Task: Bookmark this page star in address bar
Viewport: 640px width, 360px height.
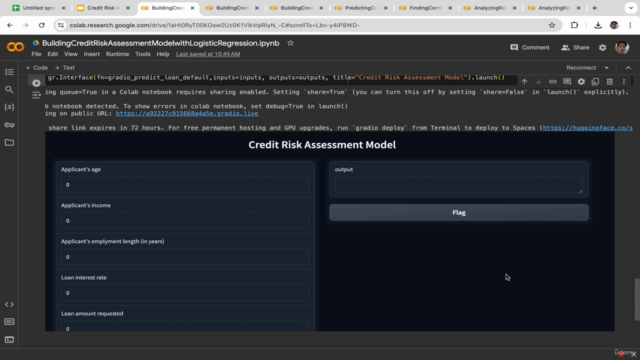Action: (552, 25)
